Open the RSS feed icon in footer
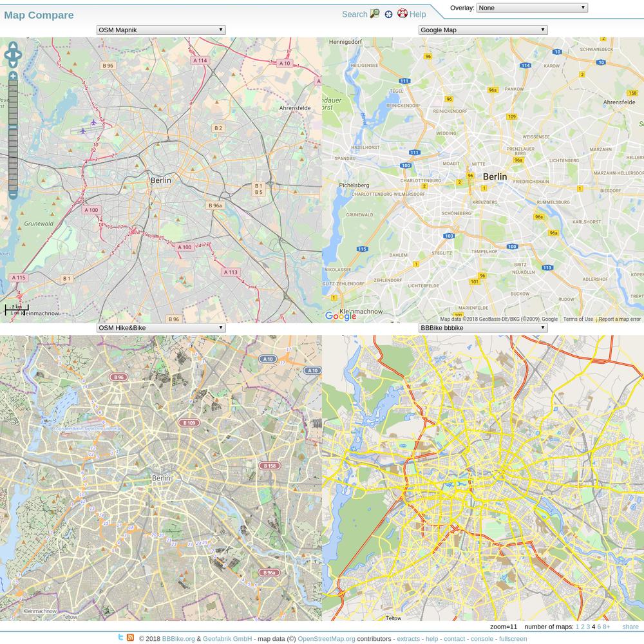The height and width of the screenshot is (644, 644). pos(130,638)
